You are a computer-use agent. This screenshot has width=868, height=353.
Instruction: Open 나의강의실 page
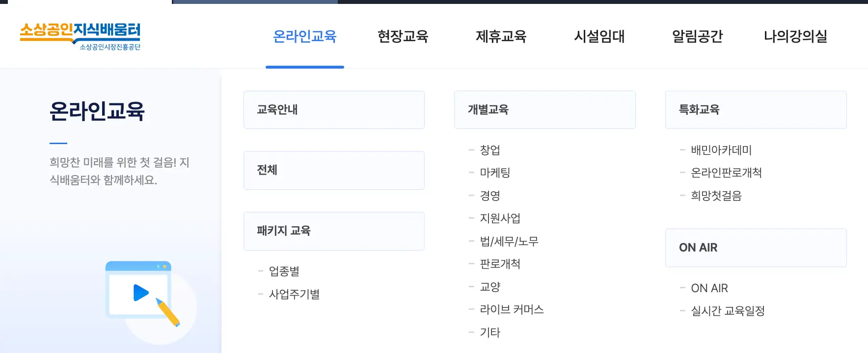pyautogui.click(x=796, y=36)
